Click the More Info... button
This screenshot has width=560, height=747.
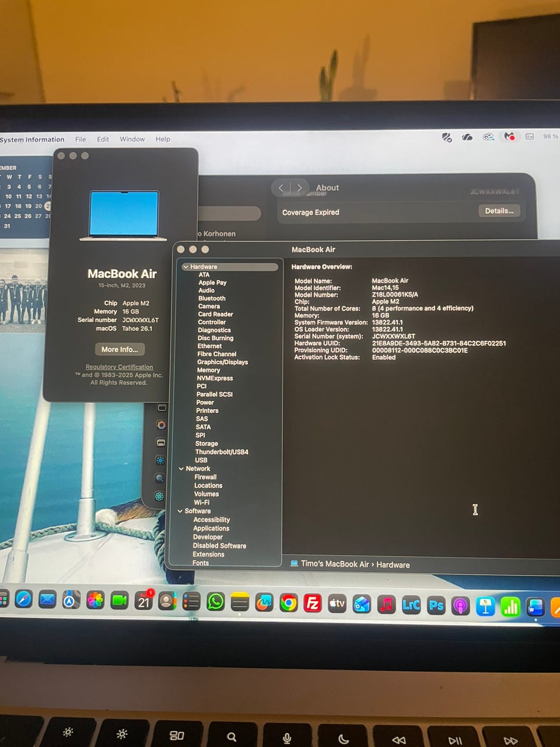(x=120, y=349)
